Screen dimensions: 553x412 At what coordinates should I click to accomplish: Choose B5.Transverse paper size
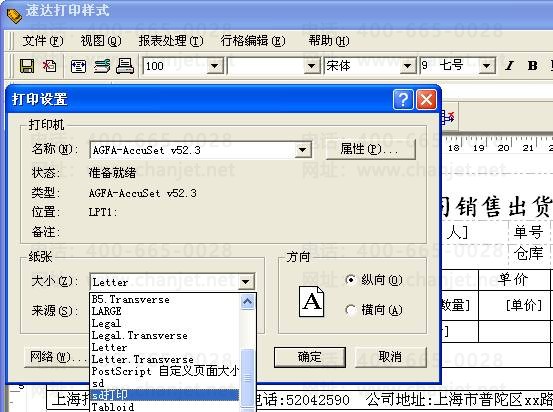tap(165, 299)
